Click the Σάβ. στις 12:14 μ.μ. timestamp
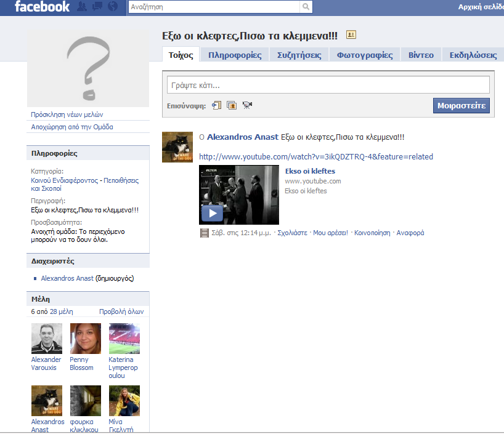Image resolution: width=504 pixels, height=434 pixels. pos(241,233)
